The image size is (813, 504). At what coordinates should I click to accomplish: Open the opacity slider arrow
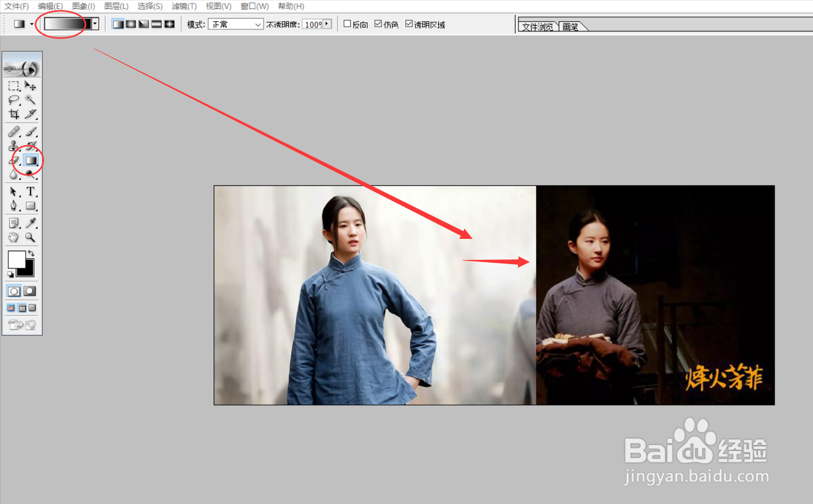click(x=327, y=24)
